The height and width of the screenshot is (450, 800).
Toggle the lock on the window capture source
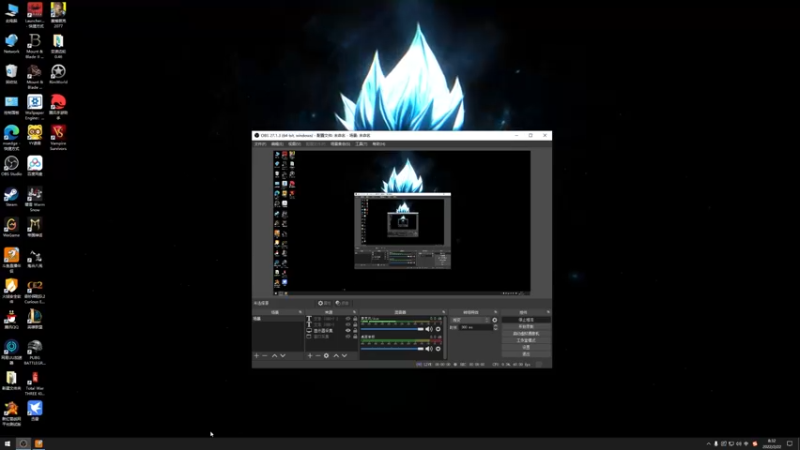[355, 337]
